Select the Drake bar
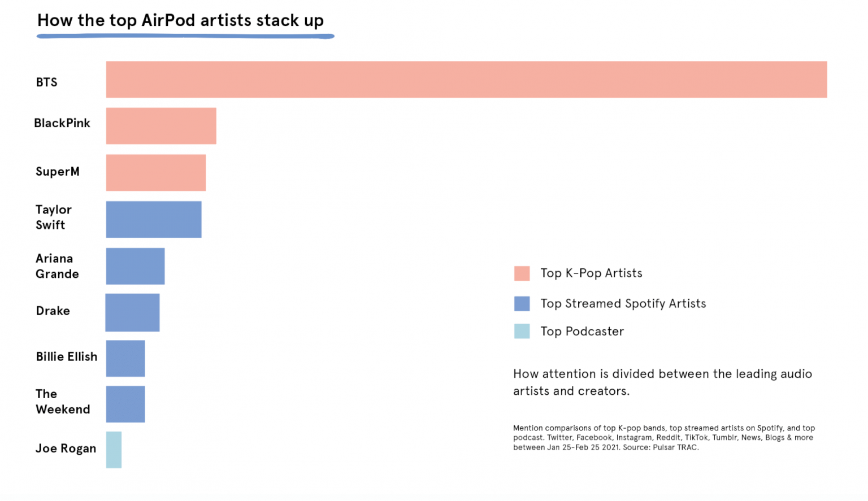Image resolution: width=868 pixels, height=501 pixels. click(133, 312)
